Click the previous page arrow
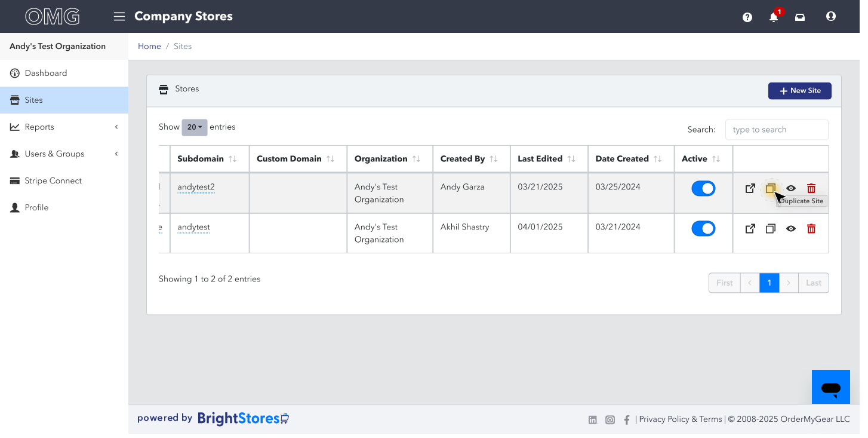The image size is (868, 438). pyautogui.click(x=750, y=283)
